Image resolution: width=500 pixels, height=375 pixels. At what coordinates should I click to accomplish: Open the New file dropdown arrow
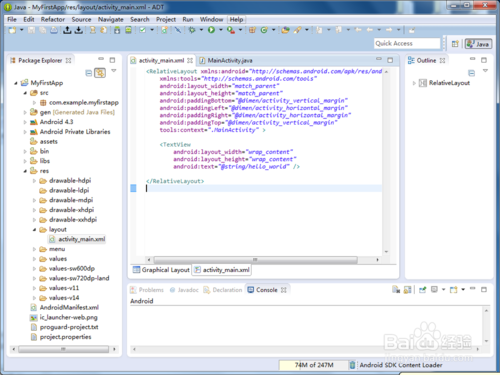(x=22, y=30)
